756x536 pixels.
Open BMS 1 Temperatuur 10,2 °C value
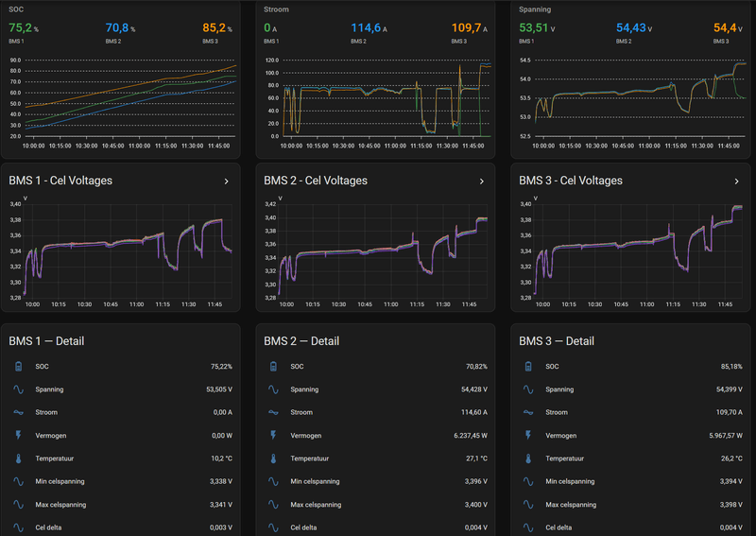click(221, 458)
